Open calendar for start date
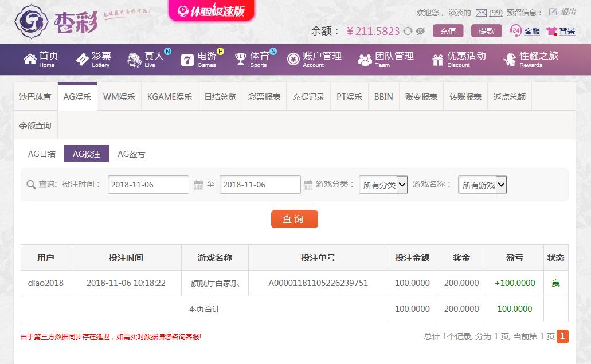This screenshot has height=364, width=591. click(198, 185)
